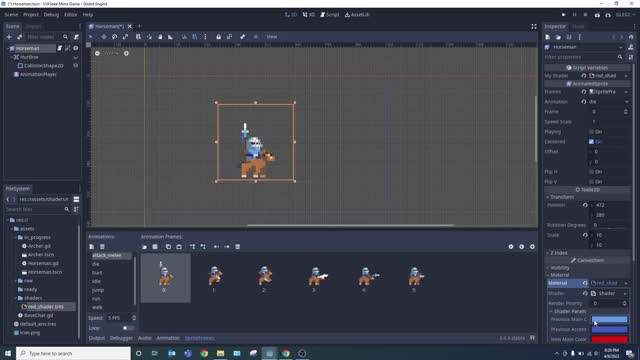Select the Ruler tool in viewport toolbar
This screenshot has width=640, height=360.
[171, 37]
